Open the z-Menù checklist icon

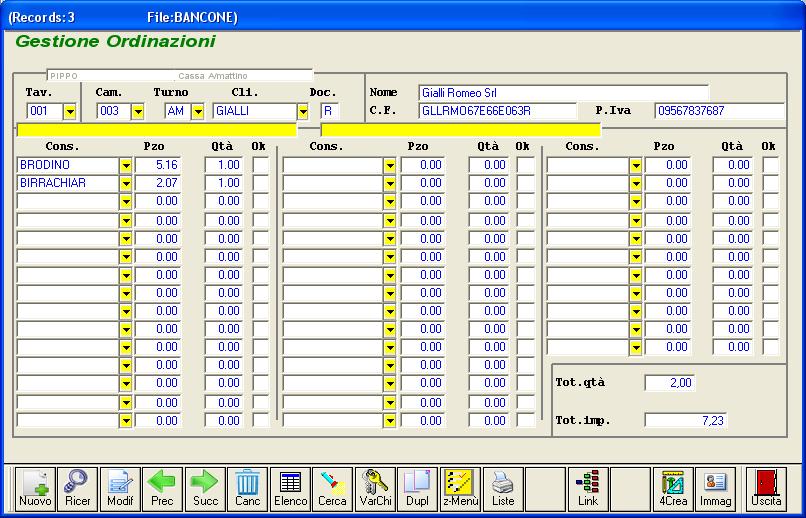coord(461,489)
